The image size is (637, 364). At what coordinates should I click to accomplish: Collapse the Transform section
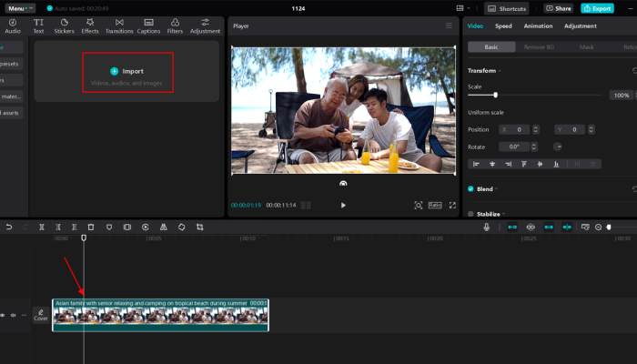[x=500, y=70]
